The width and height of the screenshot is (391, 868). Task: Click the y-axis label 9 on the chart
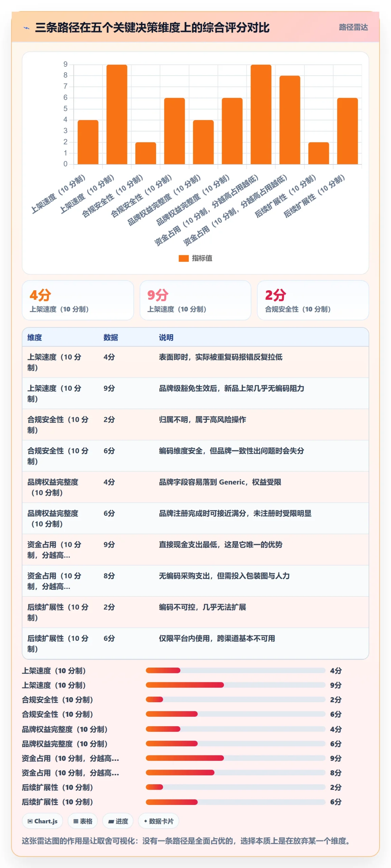click(66, 64)
